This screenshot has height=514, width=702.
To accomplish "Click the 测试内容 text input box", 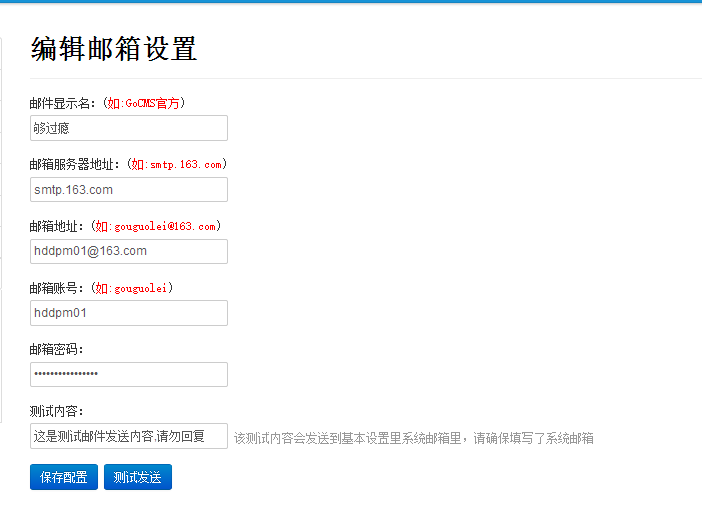I will [129, 436].
